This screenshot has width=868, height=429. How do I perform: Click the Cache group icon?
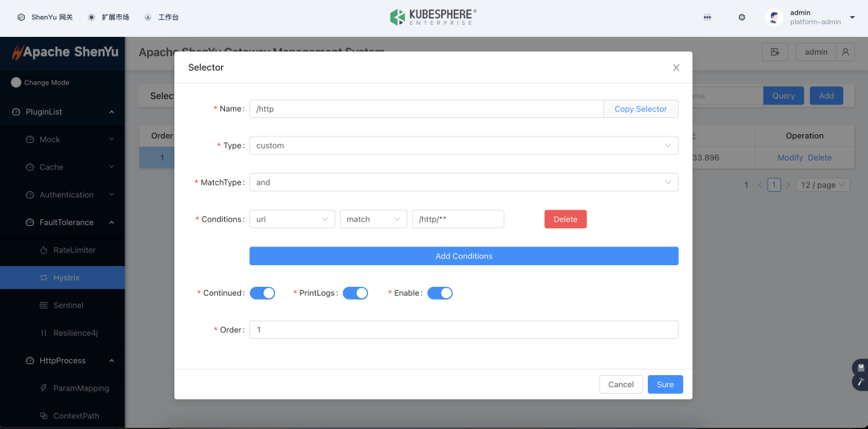30,167
